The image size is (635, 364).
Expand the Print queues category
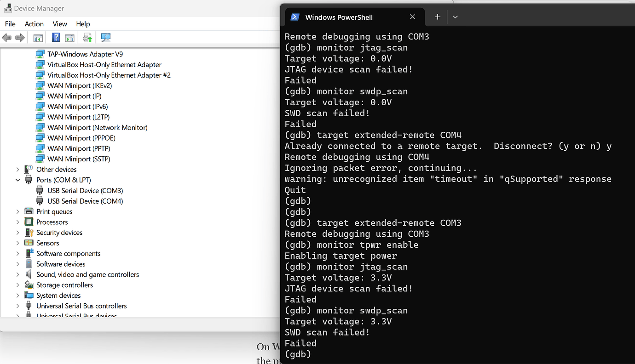[x=18, y=211]
